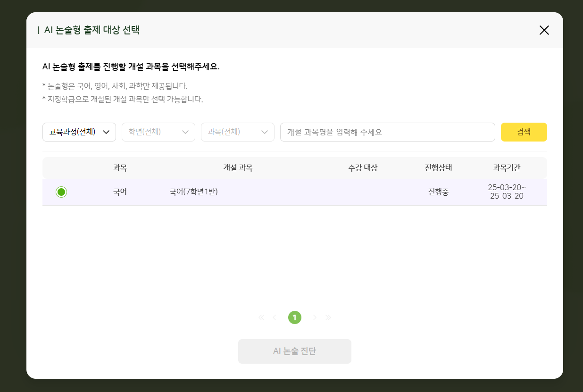Click the next page single-right arrow
The image size is (583, 392).
point(315,317)
